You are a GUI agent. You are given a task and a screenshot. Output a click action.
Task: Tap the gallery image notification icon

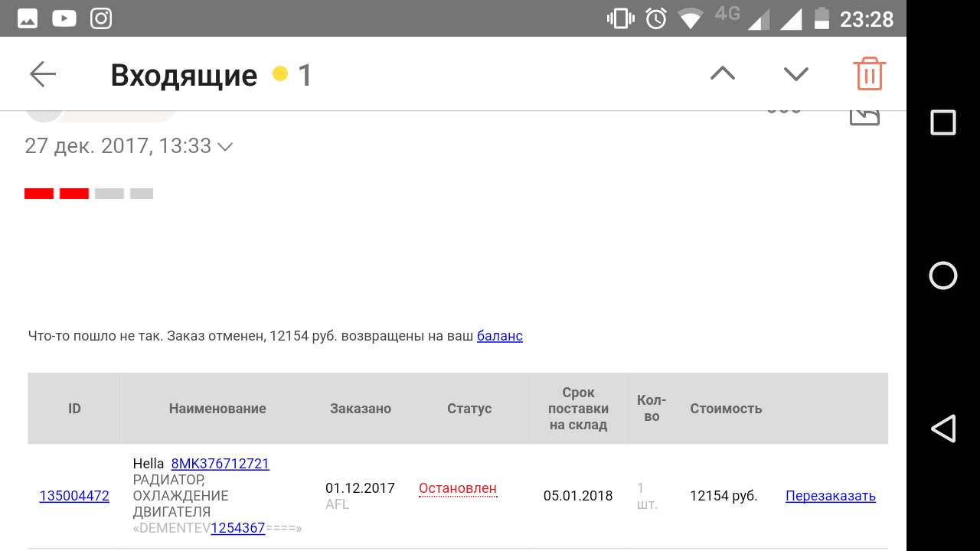(x=28, y=18)
